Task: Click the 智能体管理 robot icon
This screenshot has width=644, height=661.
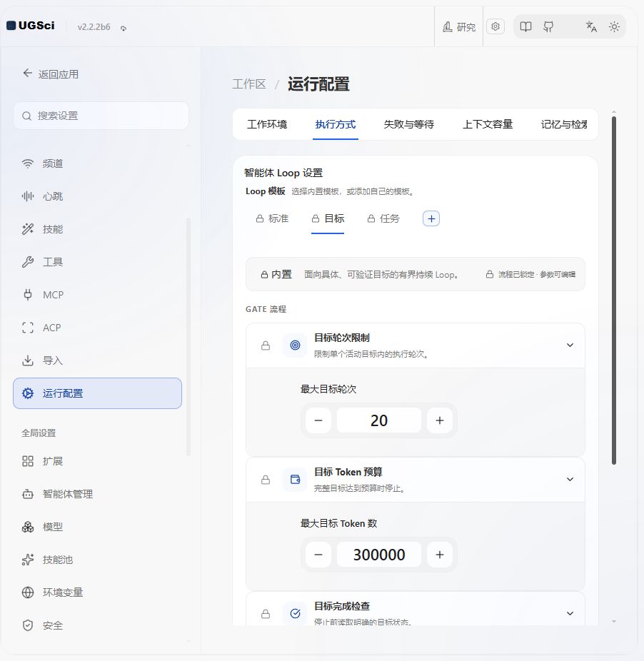Action: (28, 494)
